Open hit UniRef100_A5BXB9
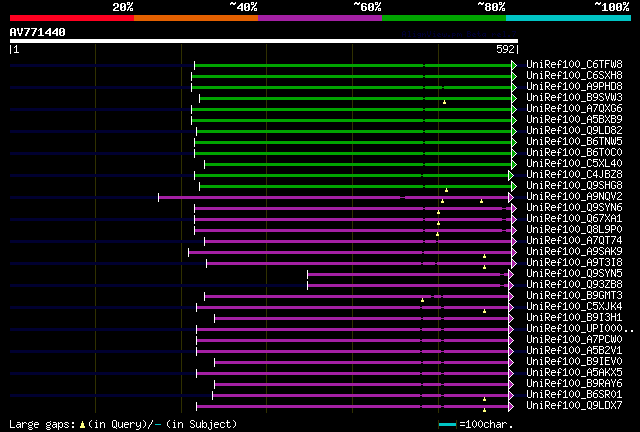 (574, 120)
